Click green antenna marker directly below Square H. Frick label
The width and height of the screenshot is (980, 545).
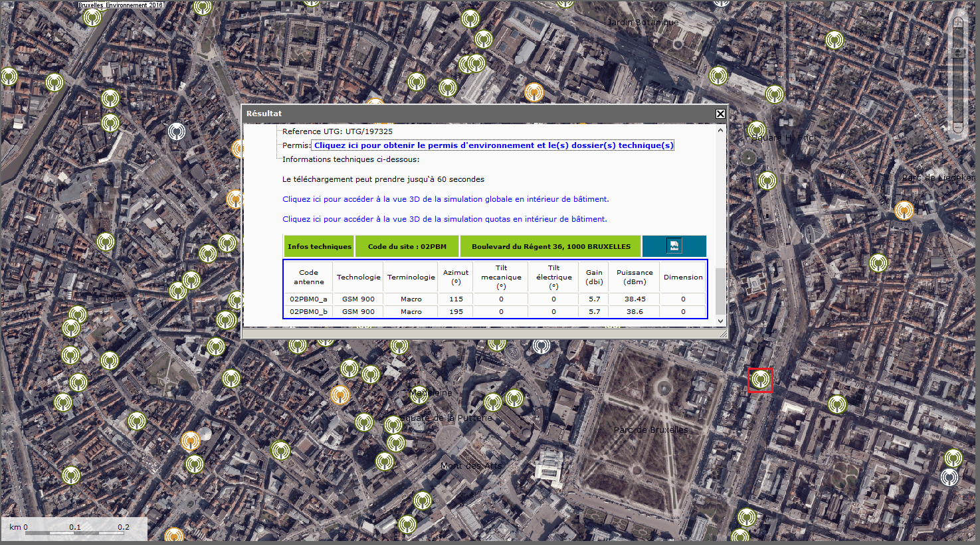pyautogui.click(x=767, y=180)
